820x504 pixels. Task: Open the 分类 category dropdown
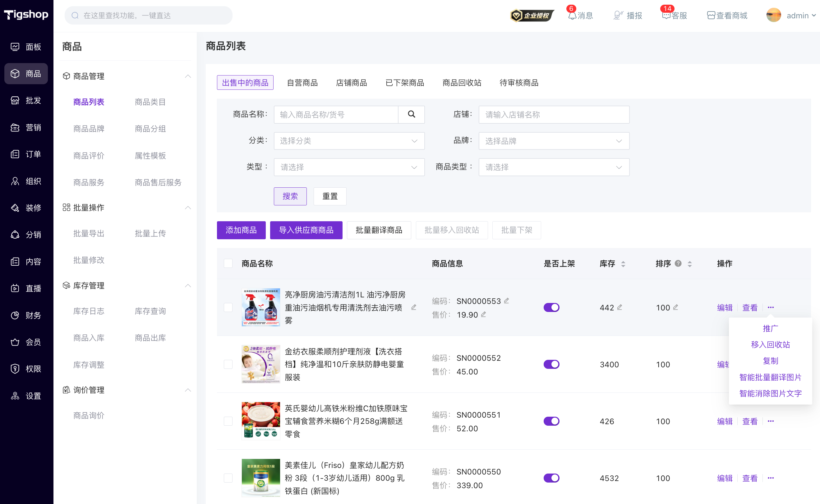pyautogui.click(x=349, y=141)
